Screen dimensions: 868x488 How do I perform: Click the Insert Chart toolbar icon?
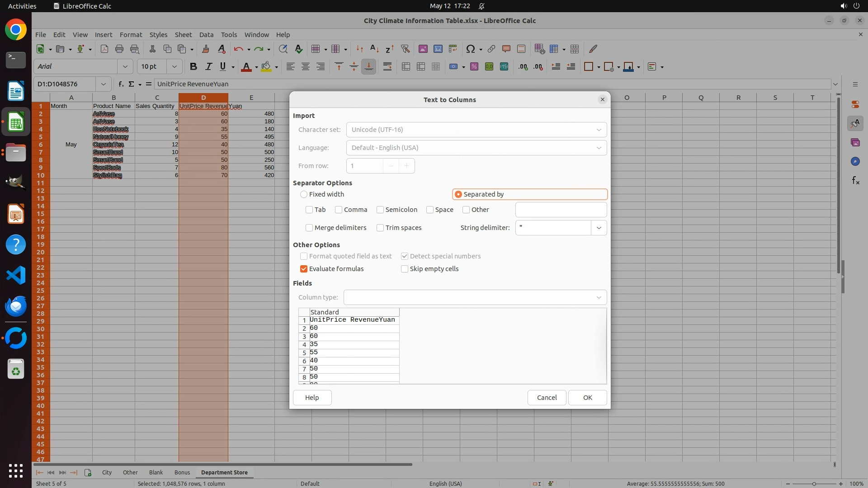pos(438,49)
